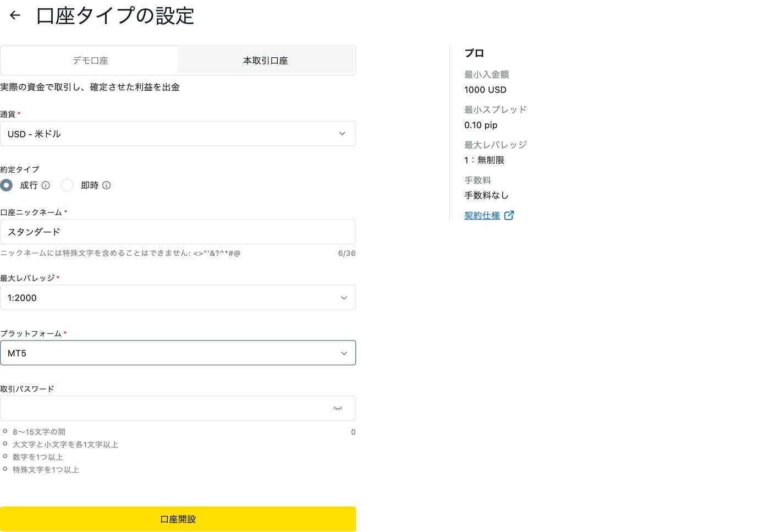The image size is (770, 532).
Task: Focus the 取引パスワード input field
Action: 178,408
